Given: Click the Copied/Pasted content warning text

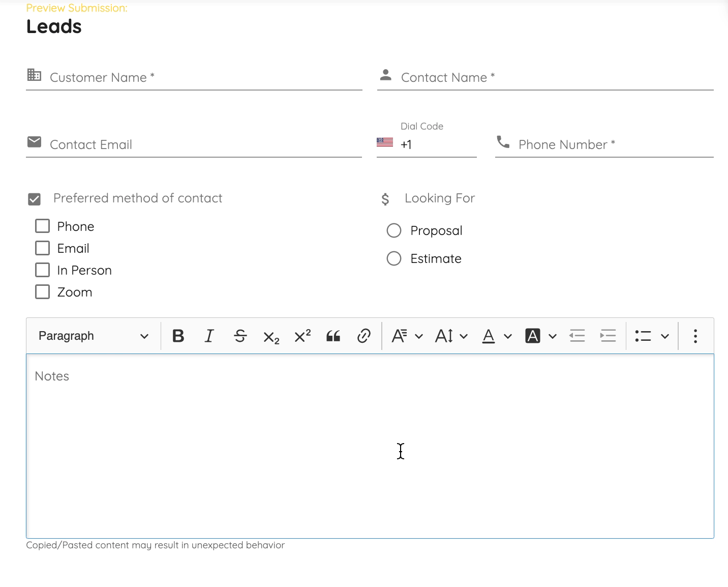Looking at the screenshot, I should click(x=156, y=545).
